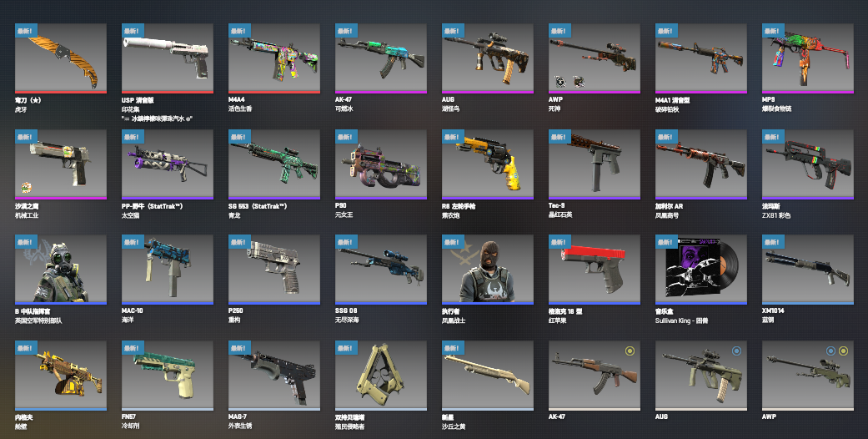The width and height of the screenshot is (868, 439).
Task: Click the sticker icon on the Desert Eagle
Action: click(26, 187)
